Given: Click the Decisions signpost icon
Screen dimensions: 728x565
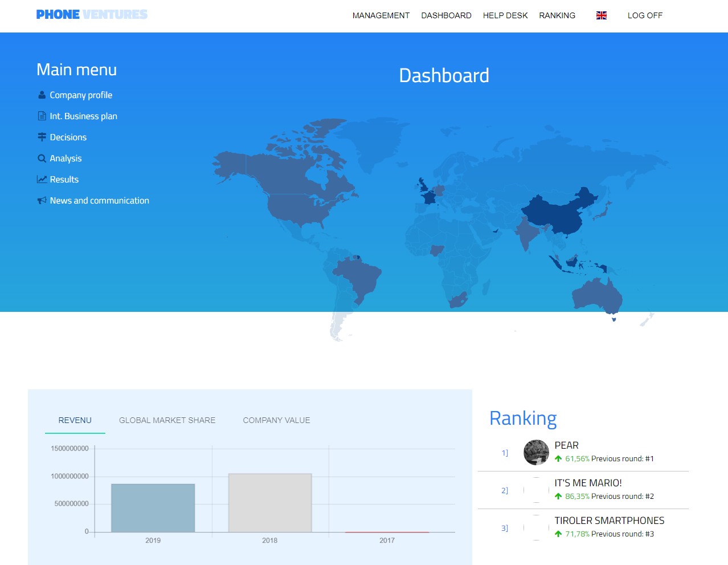Looking at the screenshot, I should pyautogui.click(x=42, y=137).
